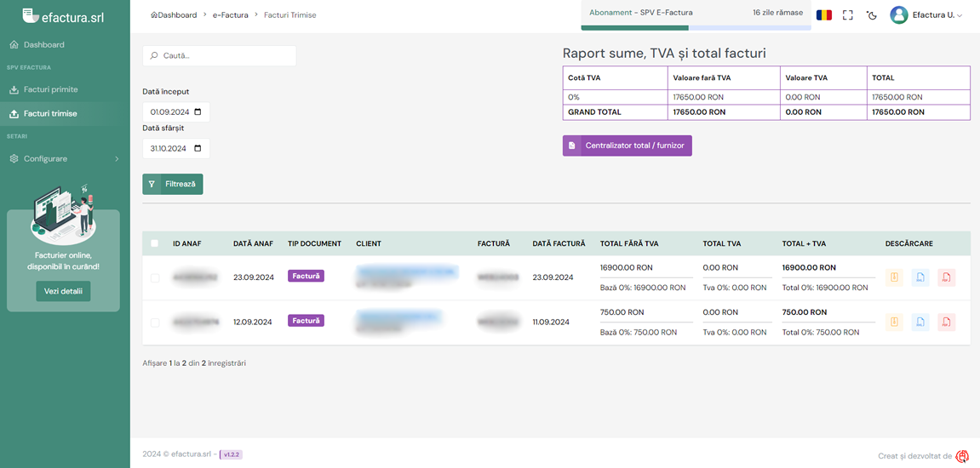Download PDF for the 750.00 RON invoice
980x468 pixels.
[x=946, y=322]
